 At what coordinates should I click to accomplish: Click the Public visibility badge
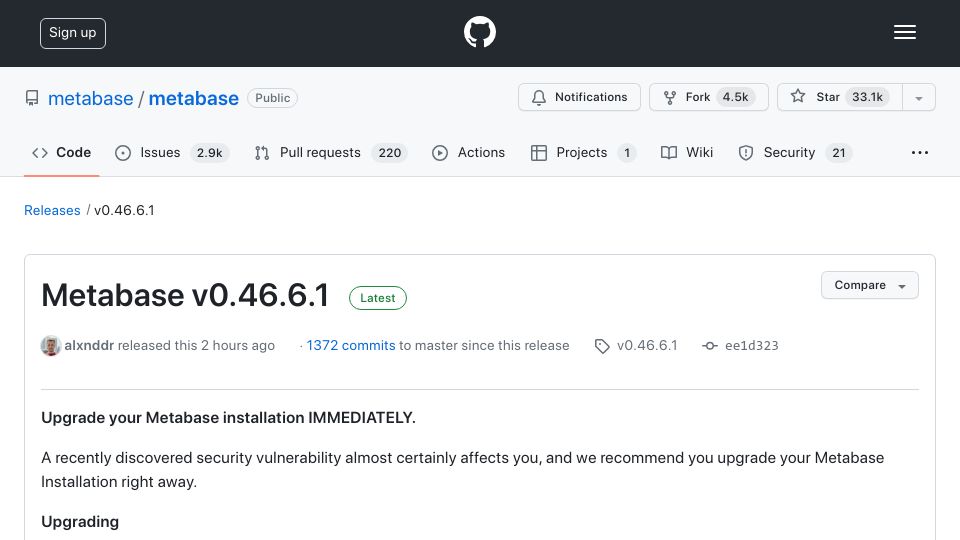pos(272,98)
